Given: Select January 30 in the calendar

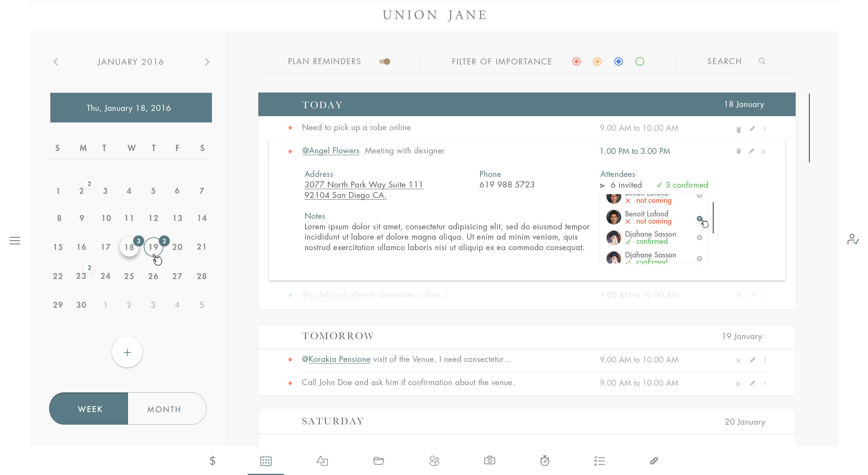Looking at the screenshot, I should pyautogui.click(x=81, y=305).
